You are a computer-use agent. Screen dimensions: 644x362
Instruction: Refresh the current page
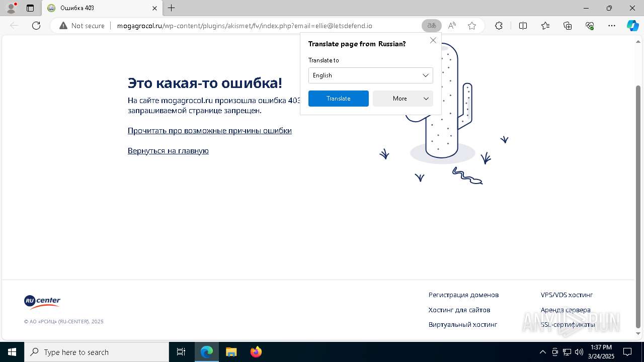[36, 26]
